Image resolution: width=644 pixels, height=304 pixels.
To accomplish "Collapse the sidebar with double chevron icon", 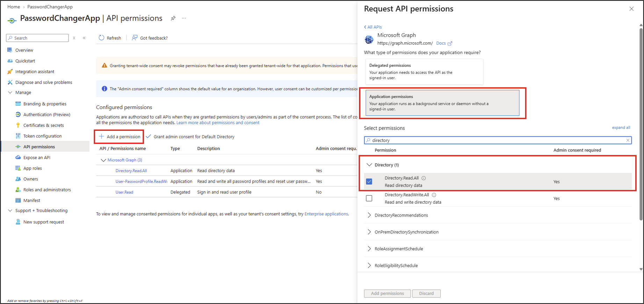I will coord(84,38).
